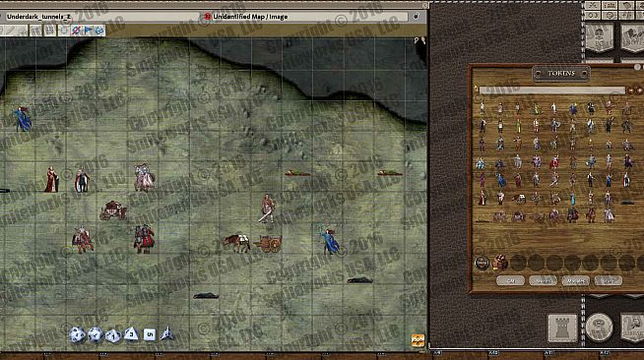Select the wooden cart token beside the mule
Image resolution: width=644 pixels, height=360 pixels.
(268, 244)
